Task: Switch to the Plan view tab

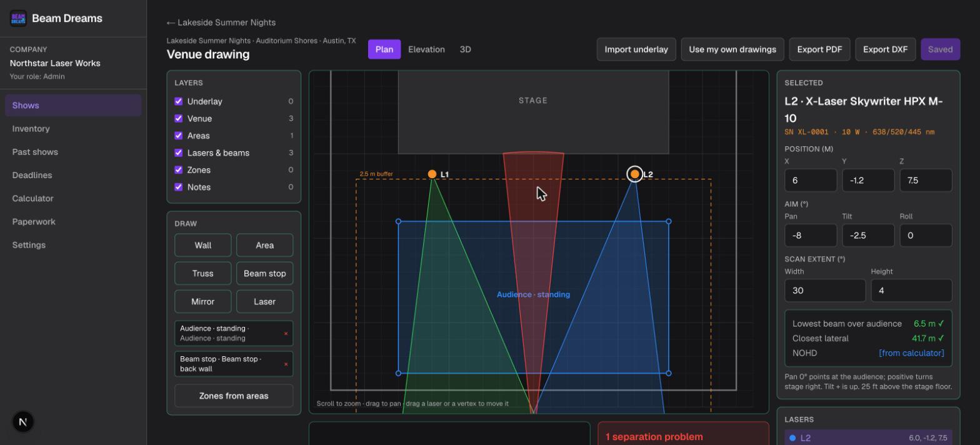Action: pyautogui.click(x=384, y=49)
